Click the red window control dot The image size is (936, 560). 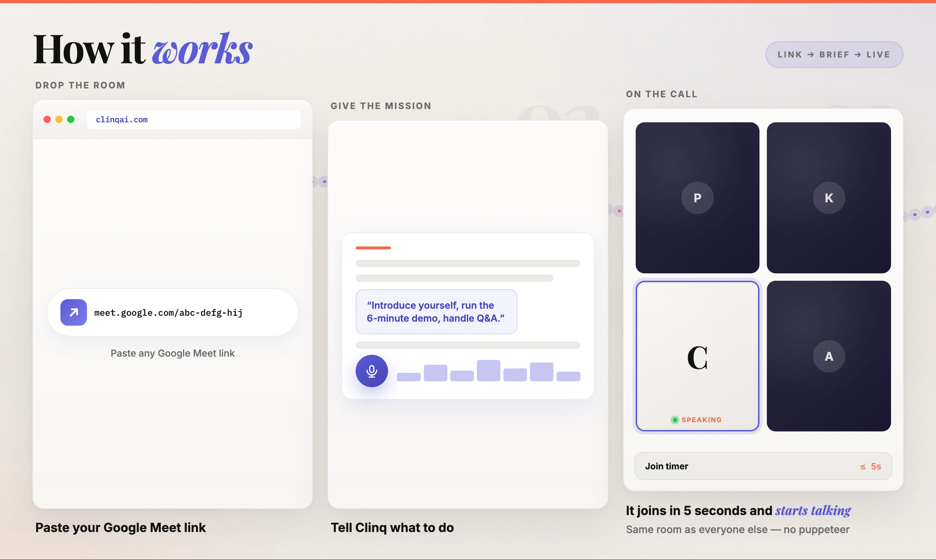coord(47,120)
